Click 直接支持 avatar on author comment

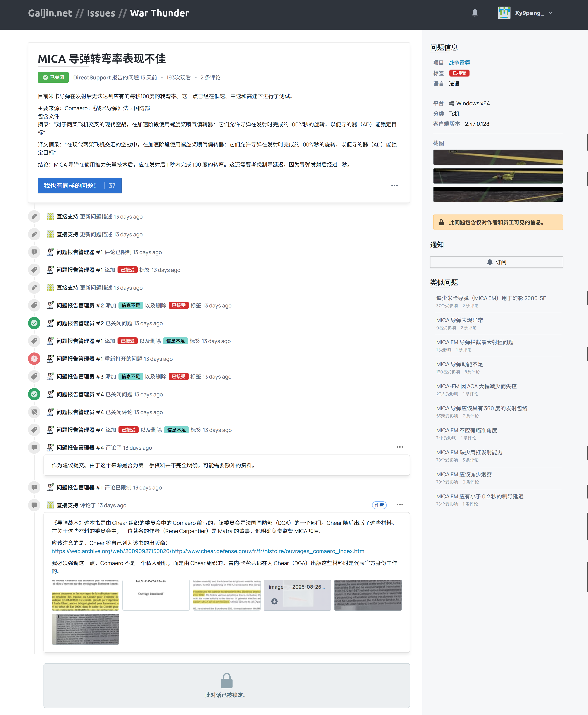(x=50, y=505)
